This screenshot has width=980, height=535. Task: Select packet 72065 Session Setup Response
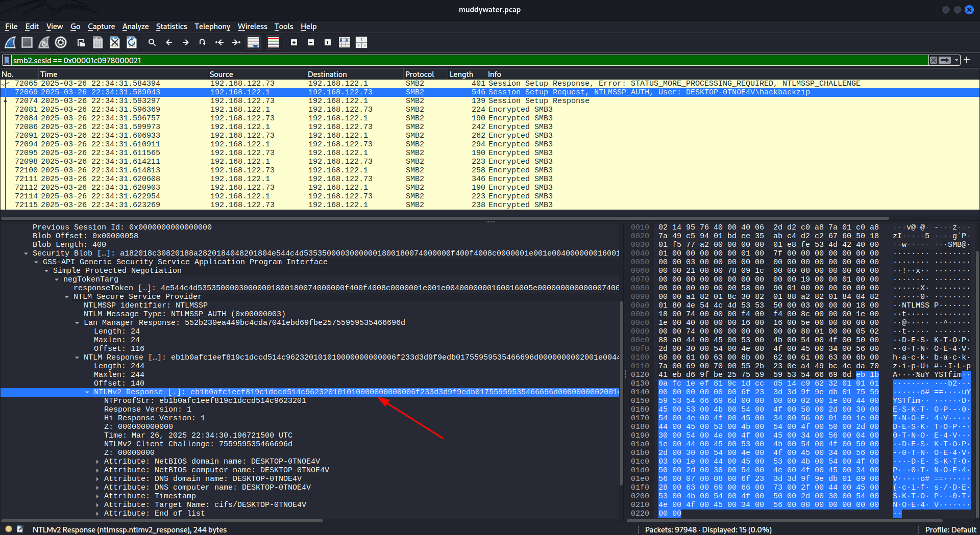[490, 84]
